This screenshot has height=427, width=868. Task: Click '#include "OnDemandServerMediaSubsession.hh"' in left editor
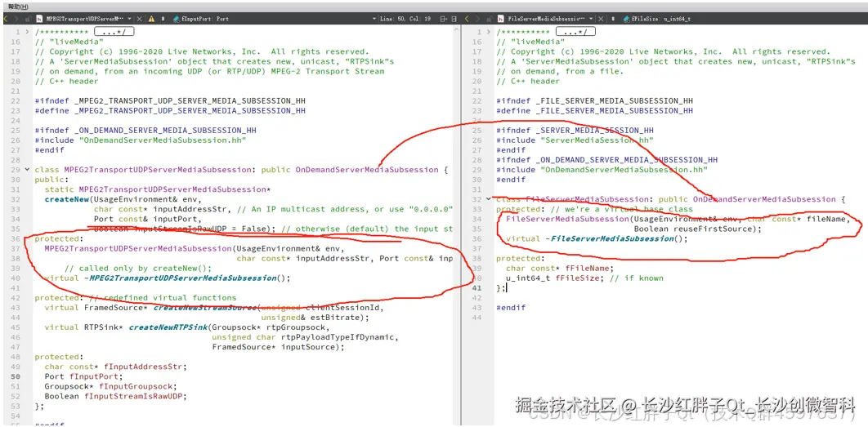pos(140,140)
